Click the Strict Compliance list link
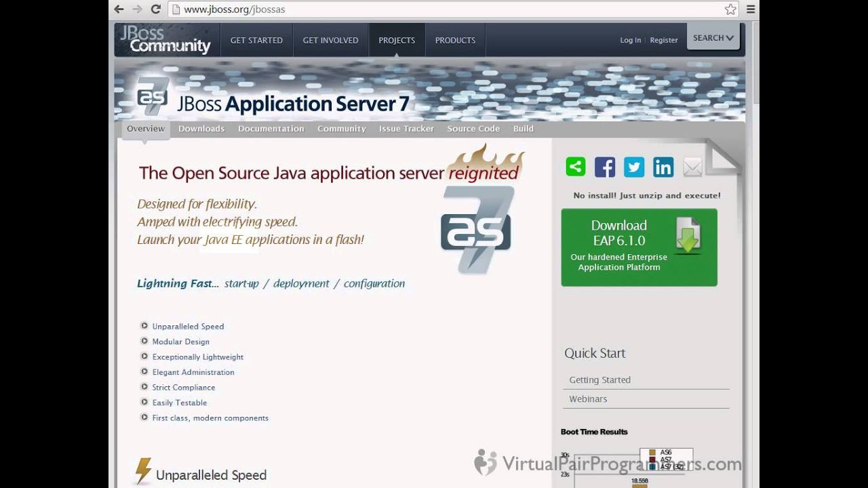 [184, 388]
